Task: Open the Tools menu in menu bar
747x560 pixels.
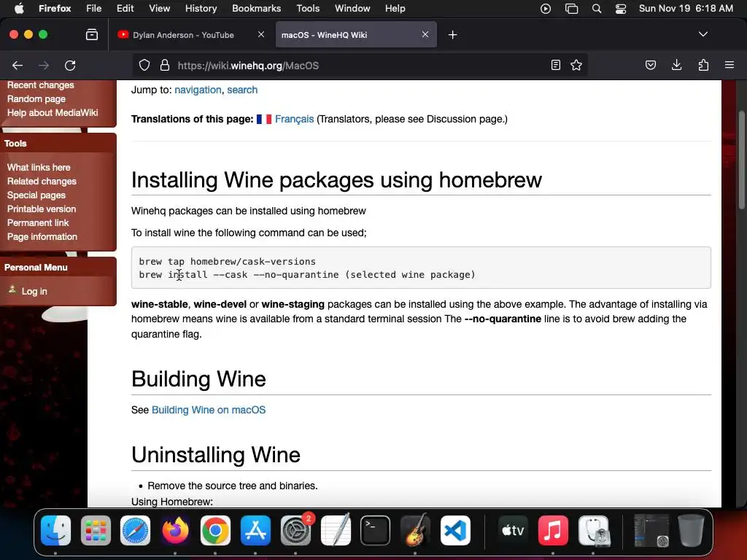Action: pos(308,8)
